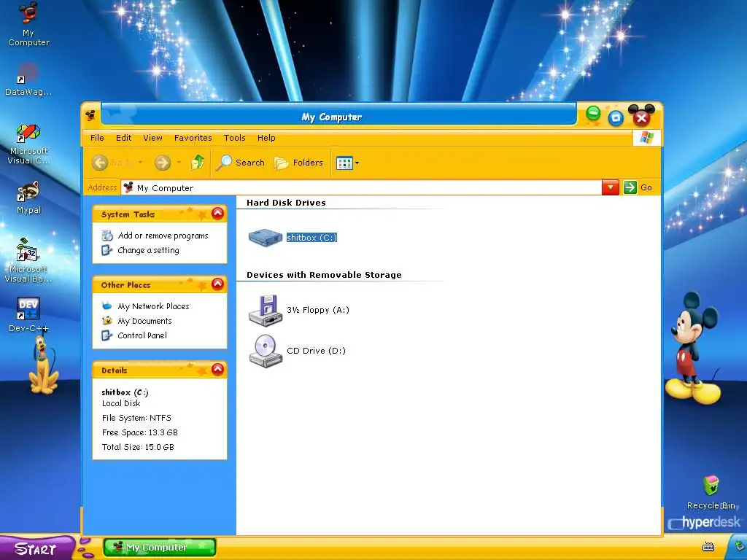Open Control Panel link
747x560 pixels.
tap(142, 335)
